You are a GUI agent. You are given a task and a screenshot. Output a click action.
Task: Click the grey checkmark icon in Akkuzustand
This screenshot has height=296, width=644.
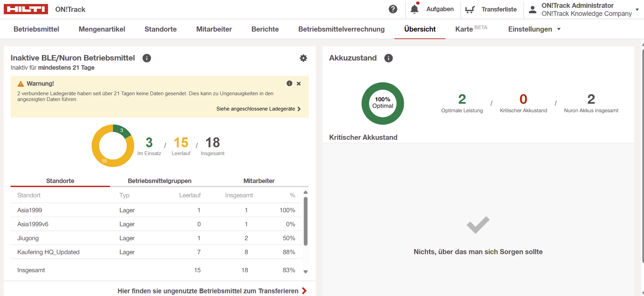click(x=478, y=225)
